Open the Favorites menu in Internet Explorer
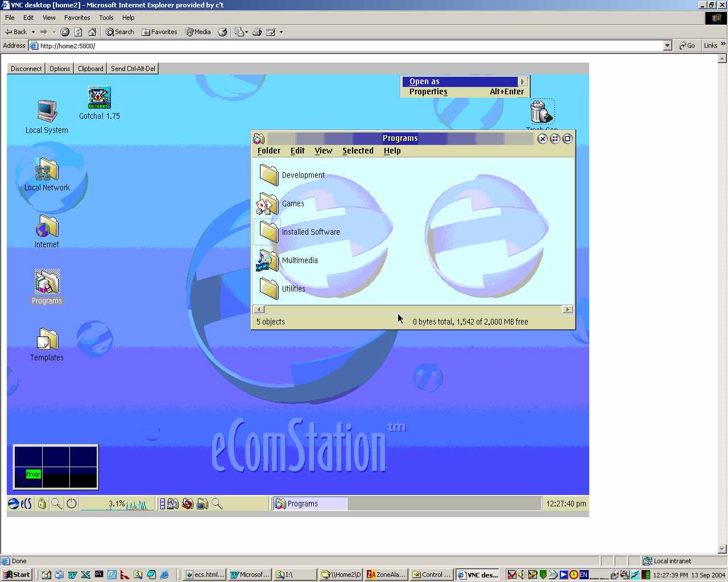 click(77, 18)
